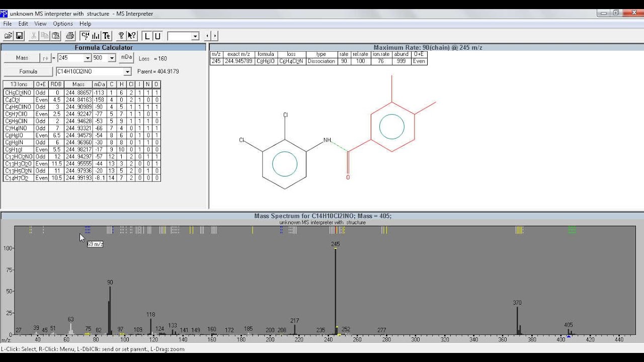Open the View menu
644x362 pixels.
tap(40, 24)
